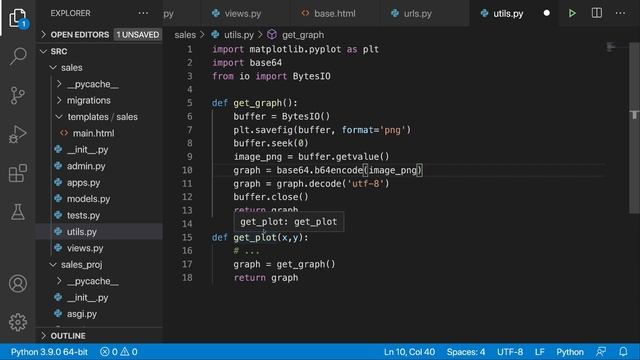The height and width of the screenshot is (360, 640).
Task: Open the Search view in activity bar
Action: point(18,56)
